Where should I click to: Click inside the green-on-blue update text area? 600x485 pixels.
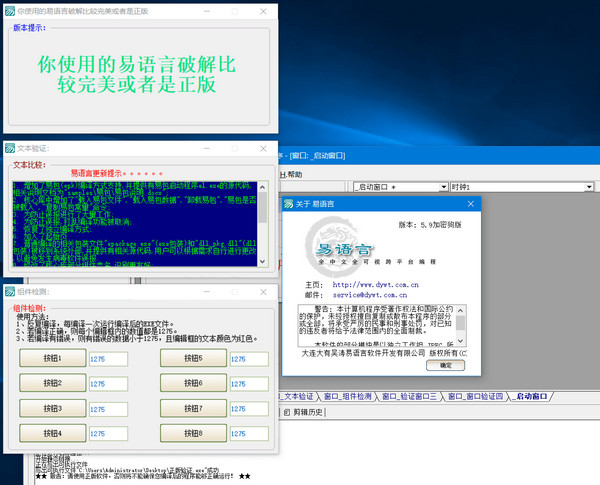pos(134,224)
